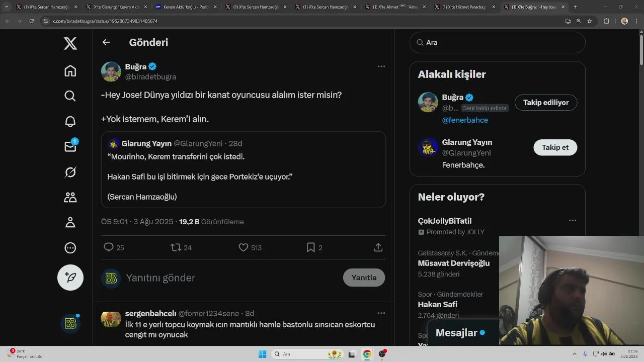
Task: Open the ÇokJollyBiTatil promoted trend
Action: (x=445, y=221)
